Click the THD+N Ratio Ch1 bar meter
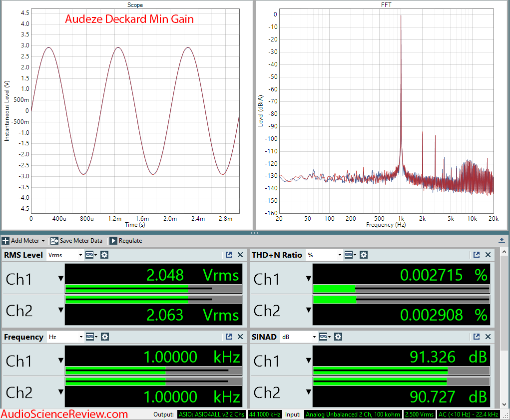 (x=402, y=288)
